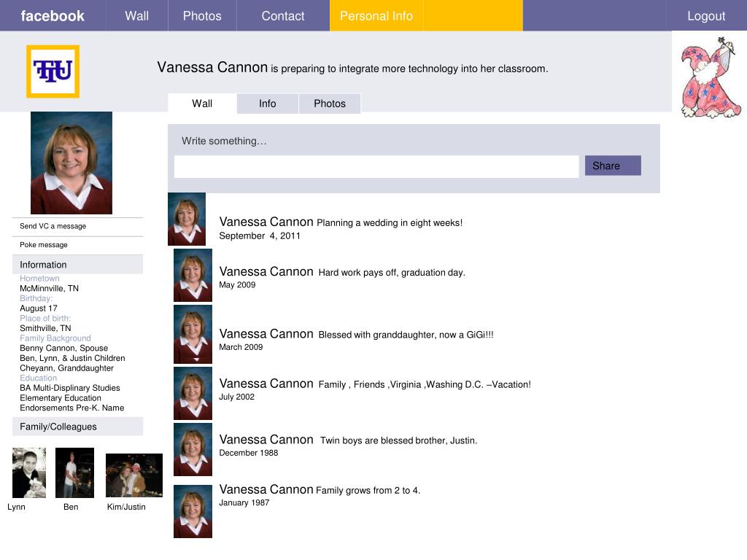Click the Information section header
This screenshot has height=560, width=747.
[77, 264]
